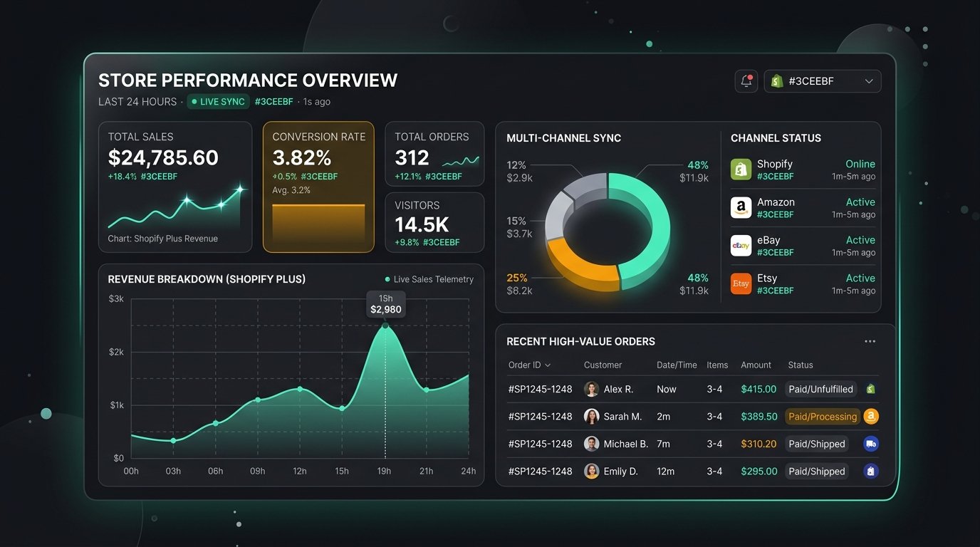Click Etsy's Active status
The width and height of the screenshot is (980, 547).
[860, 278]
